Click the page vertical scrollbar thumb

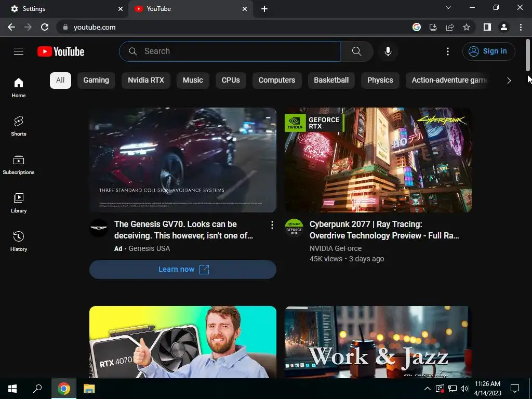[x=528, y=55]
